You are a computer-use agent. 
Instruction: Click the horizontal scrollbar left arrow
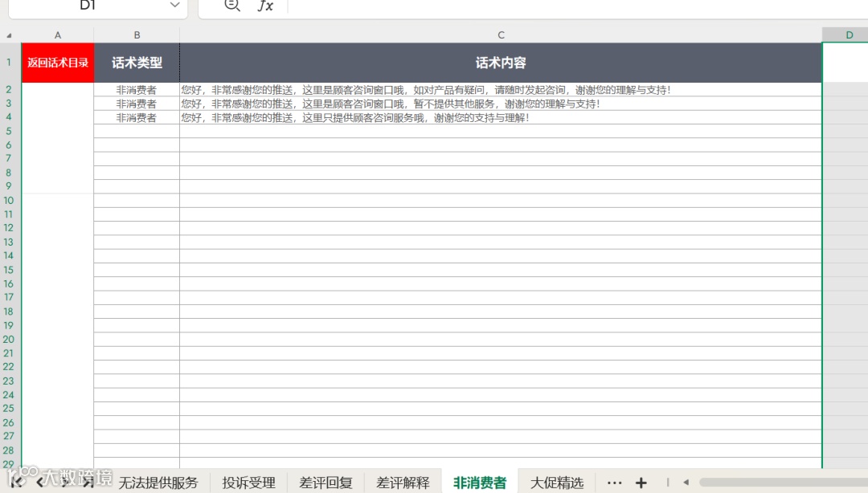point(686,483)
